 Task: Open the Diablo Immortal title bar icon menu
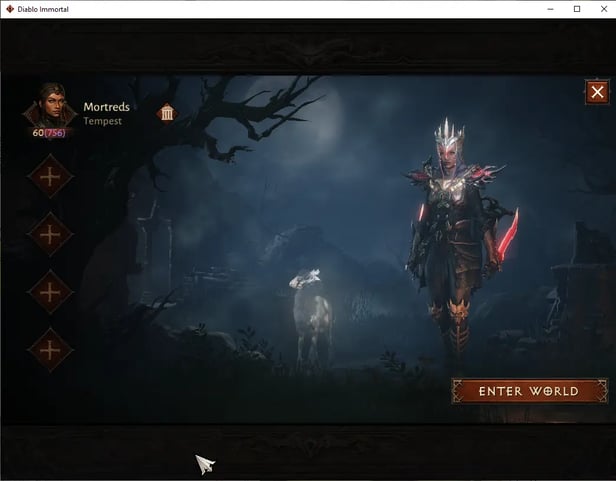[x=10, y=9]
